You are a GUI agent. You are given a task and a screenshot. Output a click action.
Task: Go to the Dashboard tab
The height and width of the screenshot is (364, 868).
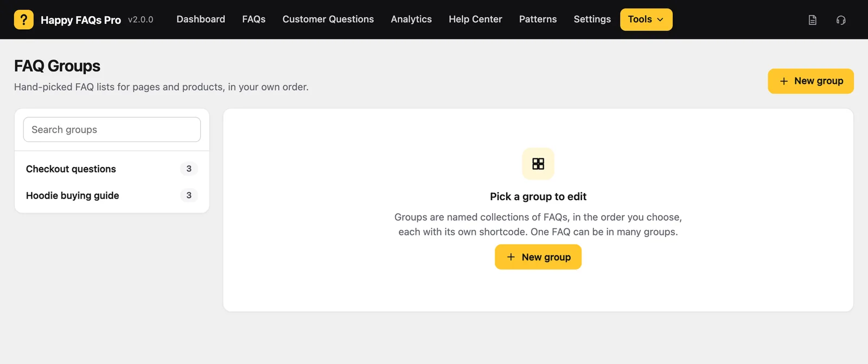tap(201, 20)
